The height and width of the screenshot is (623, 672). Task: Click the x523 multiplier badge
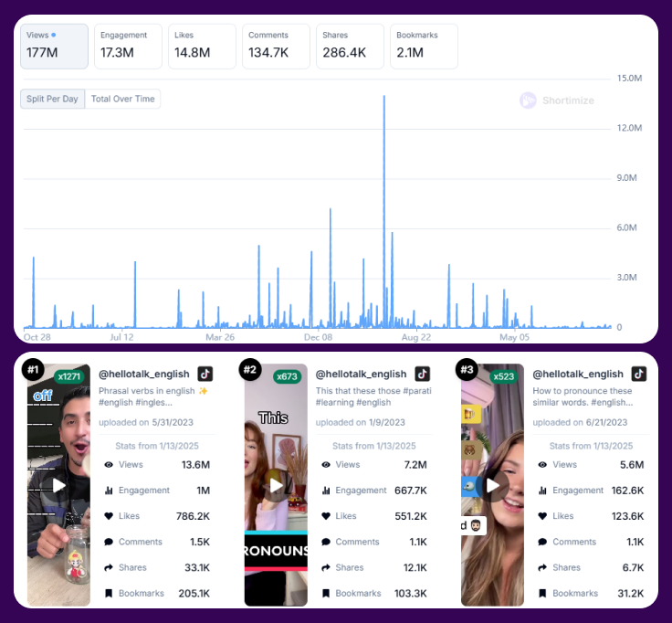coord(503,375)
